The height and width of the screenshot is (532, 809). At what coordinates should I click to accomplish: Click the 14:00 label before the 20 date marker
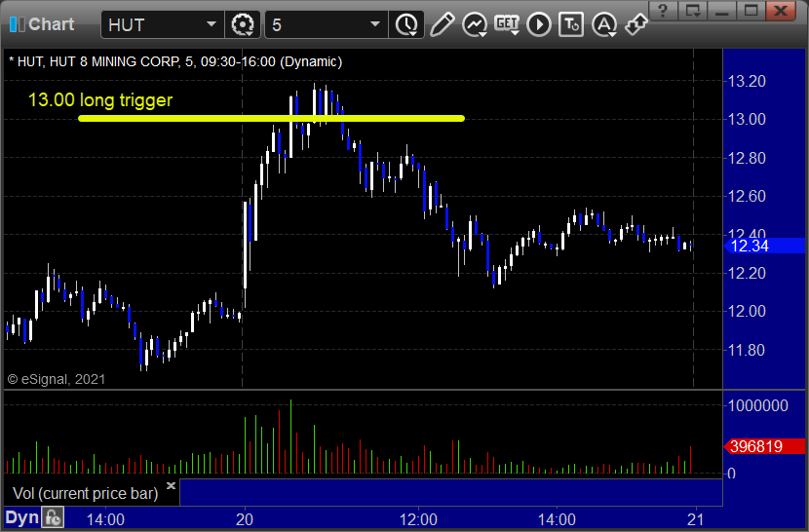click(x=105, y=519)
